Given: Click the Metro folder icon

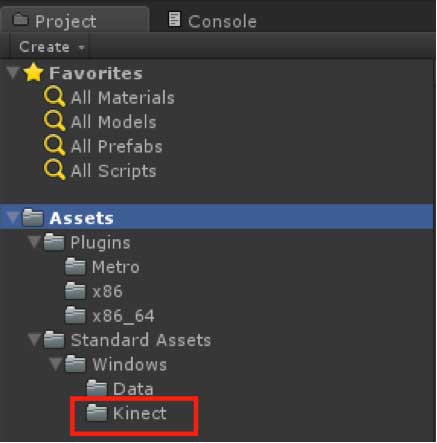Looking at the screenshot, I should 75,267.
